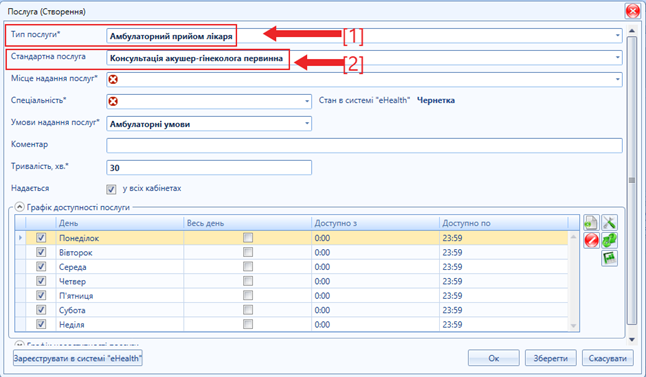Open the Тип послуги dropdown arrow
646x377 pixels.
(x=617, y=35)
